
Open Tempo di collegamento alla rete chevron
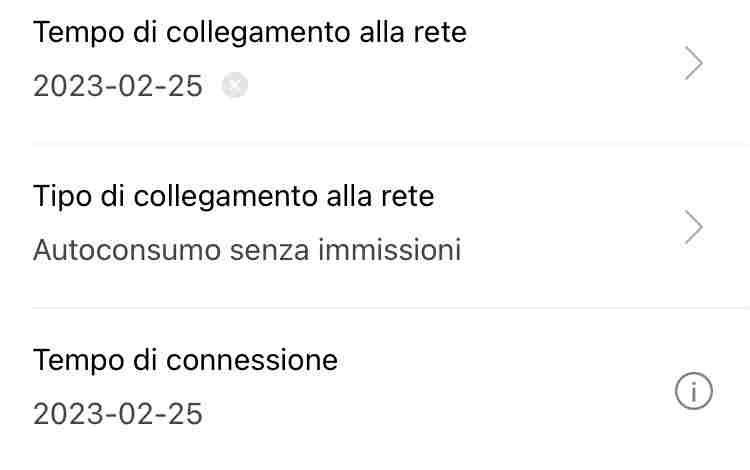point(694,64)
